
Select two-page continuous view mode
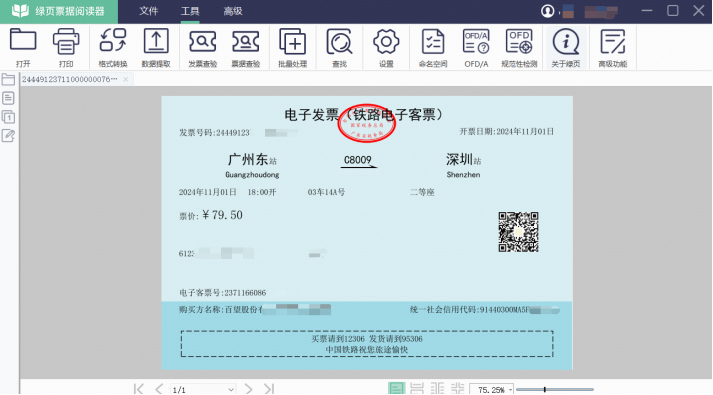457,389
